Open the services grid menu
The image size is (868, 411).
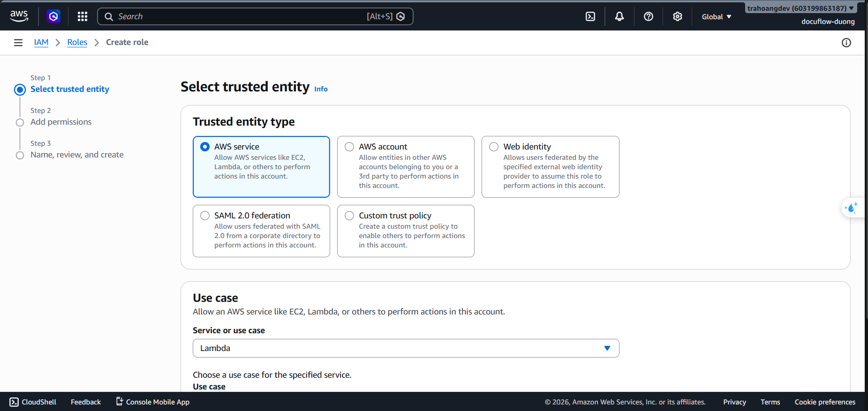83,16
